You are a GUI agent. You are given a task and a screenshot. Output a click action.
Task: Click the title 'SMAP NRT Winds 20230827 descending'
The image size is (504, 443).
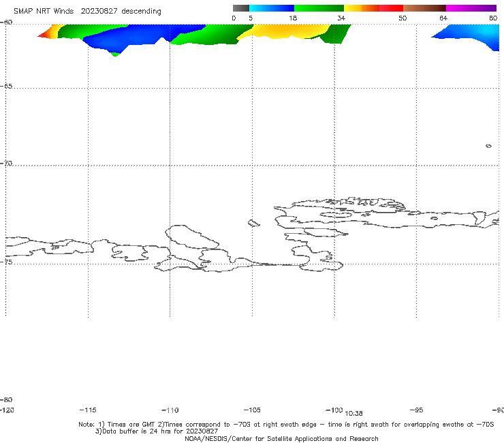[x=87, y=11]
